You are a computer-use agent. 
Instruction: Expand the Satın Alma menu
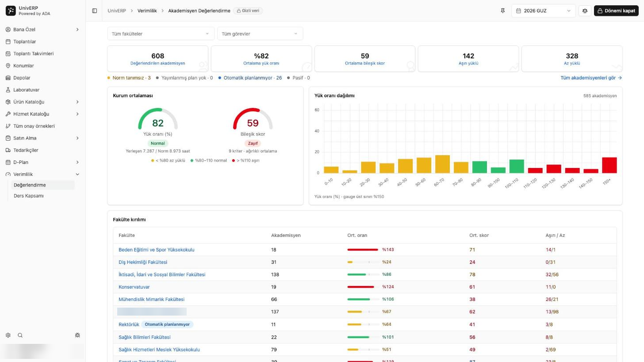tap(43, 138)
